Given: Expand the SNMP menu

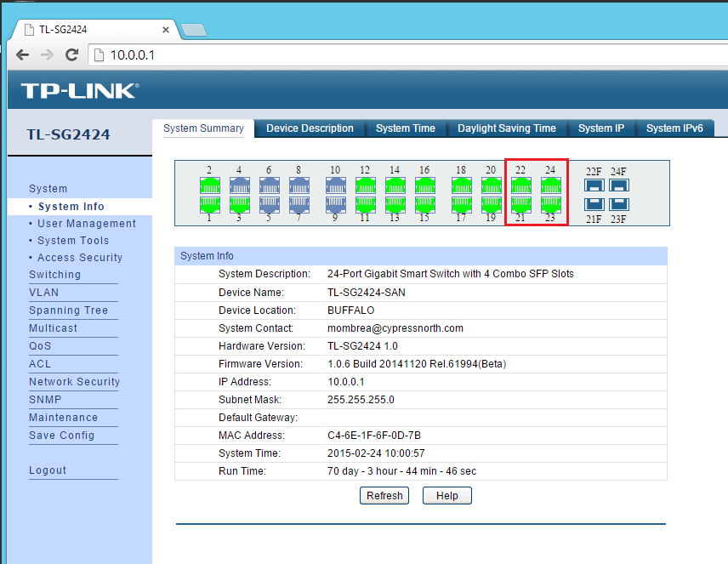Looking at the screenshot, I should pyautogui.click(x=45, y=400).
